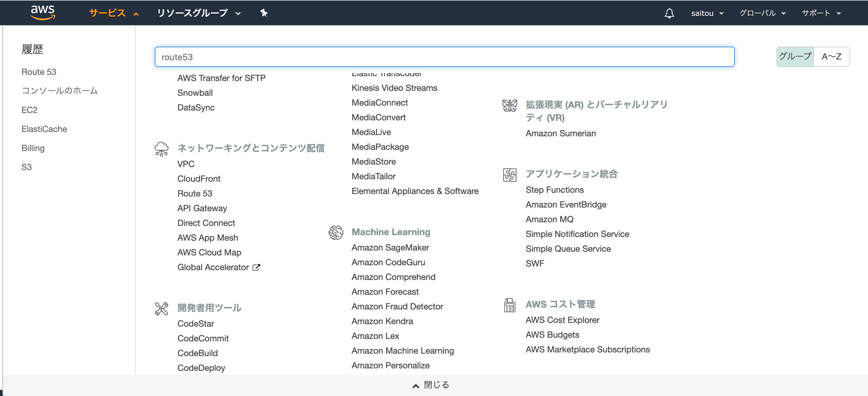Open the グローバル region dropdown
Screen dimensions: 868x396
[763, 13]
